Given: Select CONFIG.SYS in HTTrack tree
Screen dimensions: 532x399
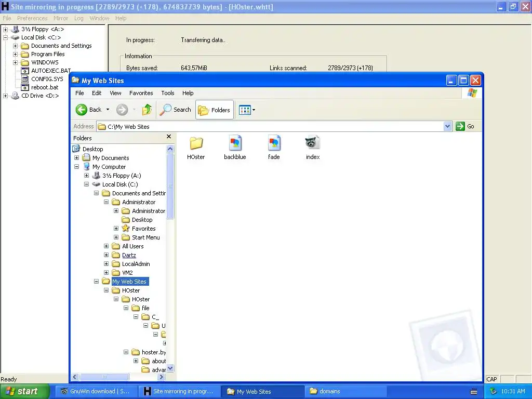Looking at the screenshot, I should click(47, 79).
